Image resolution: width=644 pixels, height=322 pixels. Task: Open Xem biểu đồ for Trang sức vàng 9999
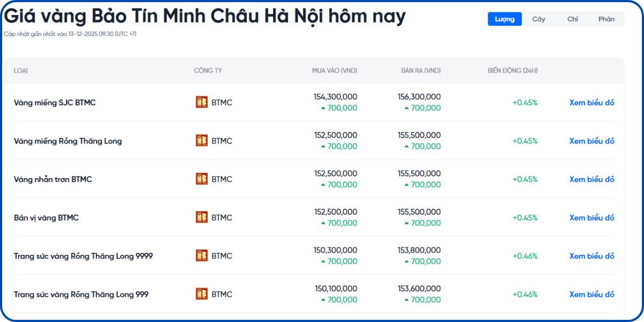591,256
